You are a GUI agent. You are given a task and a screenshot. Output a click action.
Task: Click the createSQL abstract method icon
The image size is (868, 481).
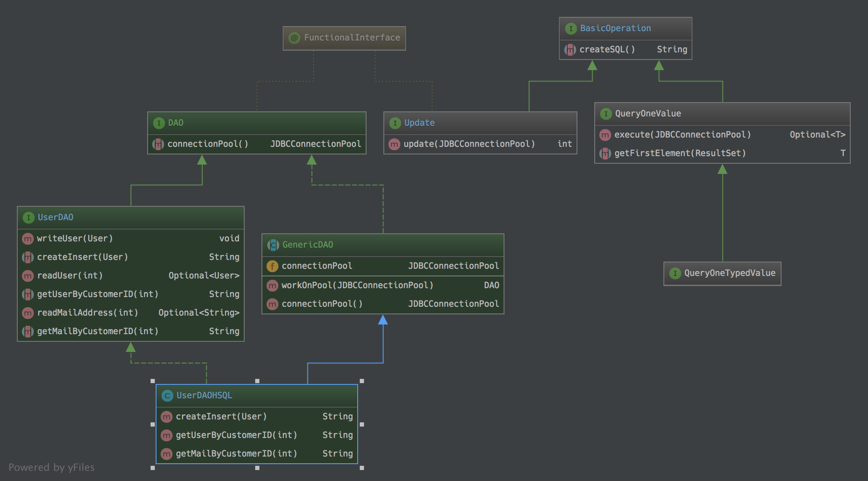(570, 50)
